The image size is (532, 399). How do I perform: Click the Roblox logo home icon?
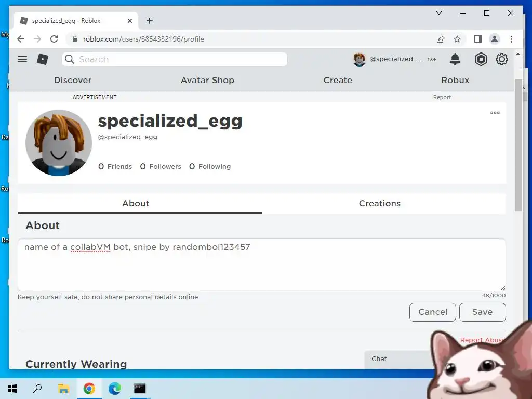coord(43,59)
